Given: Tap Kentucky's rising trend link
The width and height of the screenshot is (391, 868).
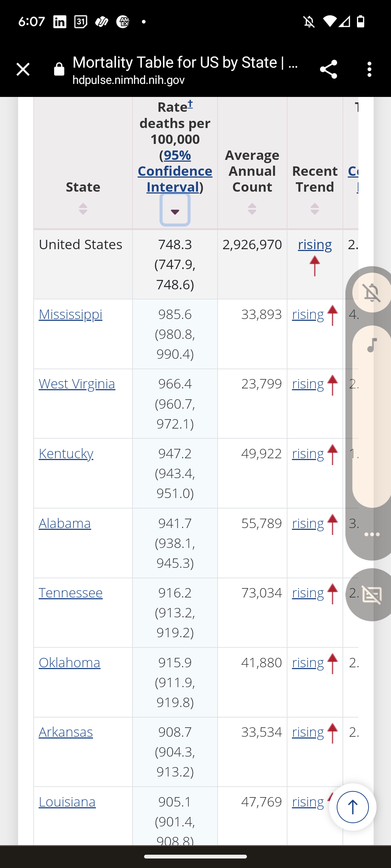Looking at the screenshot, I should click(308, 454).
